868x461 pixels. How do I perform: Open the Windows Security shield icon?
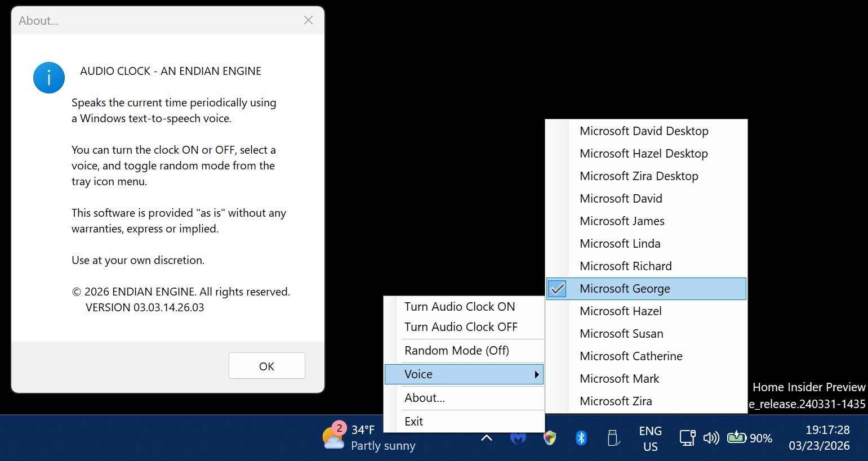coord(550,438)
